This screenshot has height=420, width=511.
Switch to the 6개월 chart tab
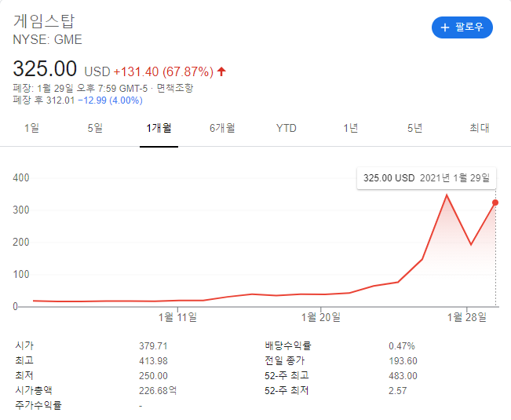(222, 128)
